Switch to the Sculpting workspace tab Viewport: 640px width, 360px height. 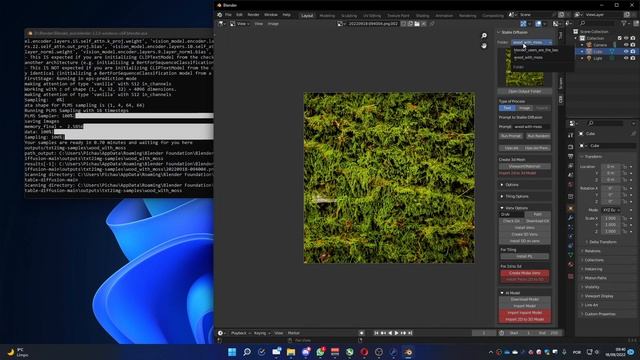click(x=349, y=16)
